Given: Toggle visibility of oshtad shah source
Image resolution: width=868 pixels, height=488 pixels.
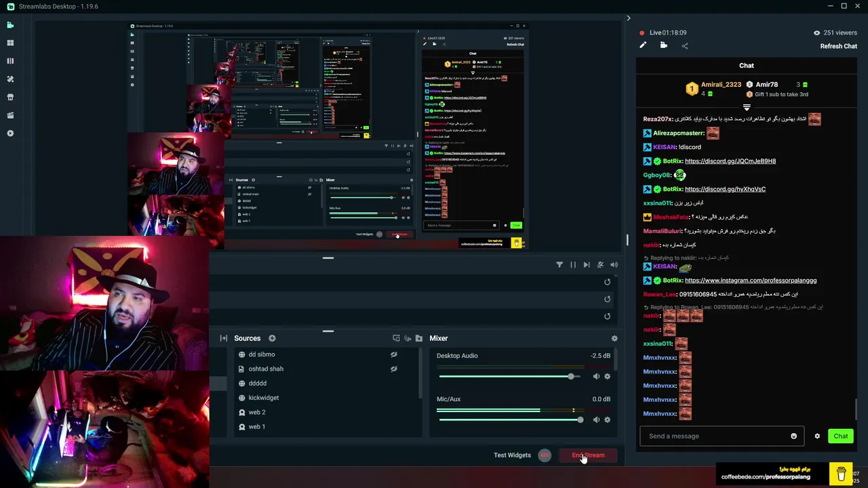Looking at the screenshot, I should pyautogui.click(x=393, y=369).
